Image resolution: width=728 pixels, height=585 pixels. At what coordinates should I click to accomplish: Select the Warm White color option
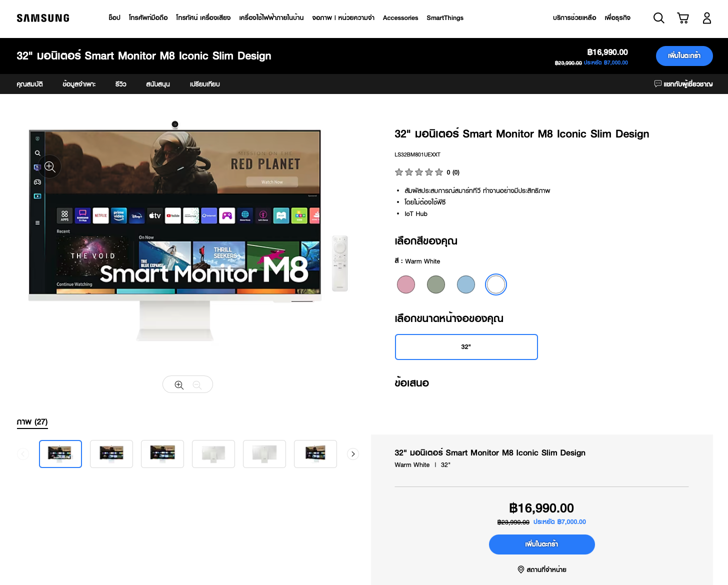coord(496,284)
